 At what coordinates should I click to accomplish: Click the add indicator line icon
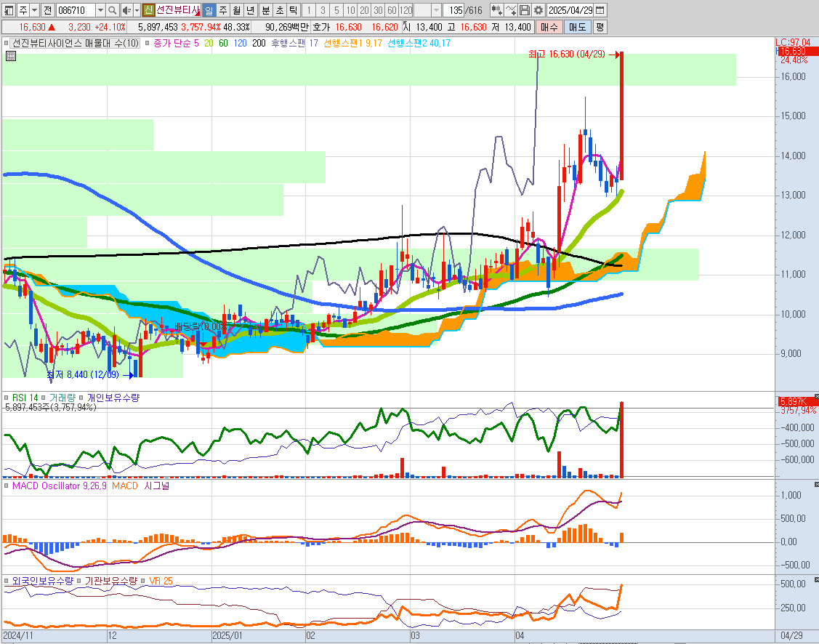(x=511, y=10)
